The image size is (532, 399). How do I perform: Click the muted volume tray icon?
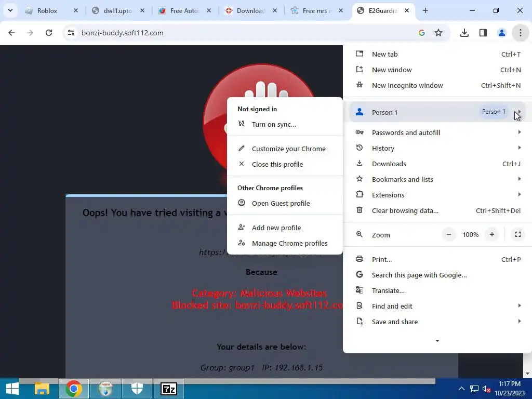486,389
